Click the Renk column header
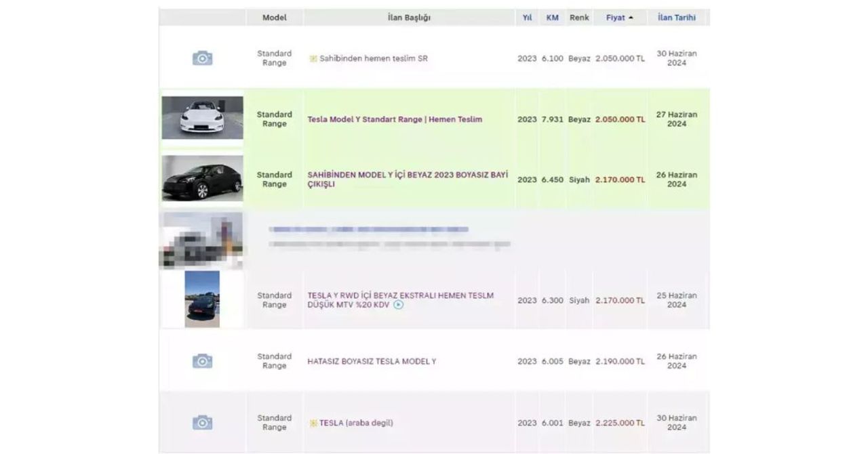Image resolution: width=868 pixels, height=454 pixels. [579, 18]
